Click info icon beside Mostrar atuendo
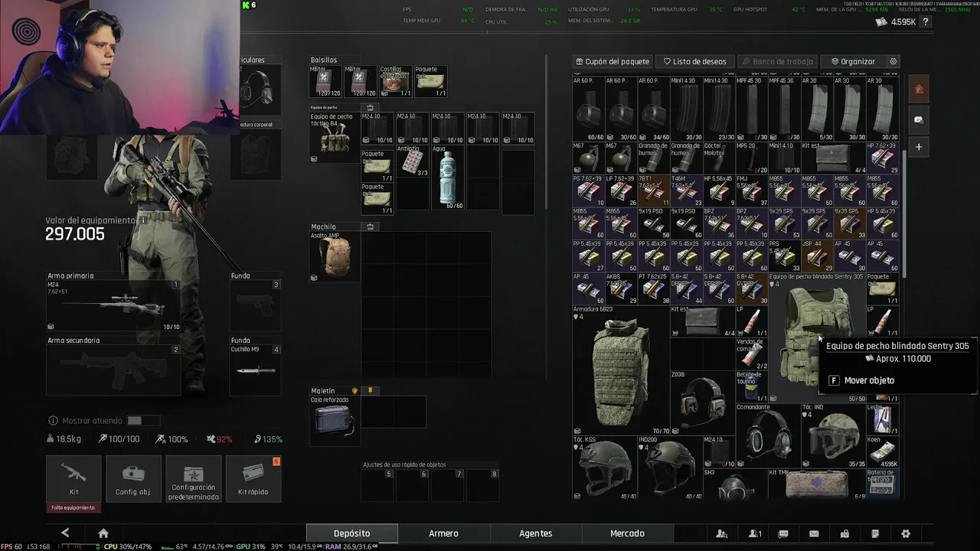This screenshot has width=980, height=551. pyautogui.click(x=53, y=420)
